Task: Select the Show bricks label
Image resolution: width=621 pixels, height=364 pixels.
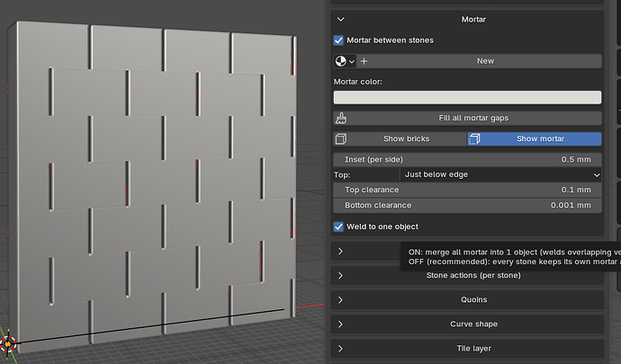Action: tap(406, 139)
